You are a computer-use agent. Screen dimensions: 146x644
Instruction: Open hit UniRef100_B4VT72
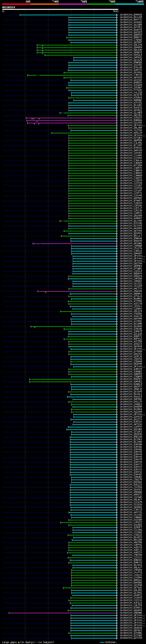click(131, 20)
